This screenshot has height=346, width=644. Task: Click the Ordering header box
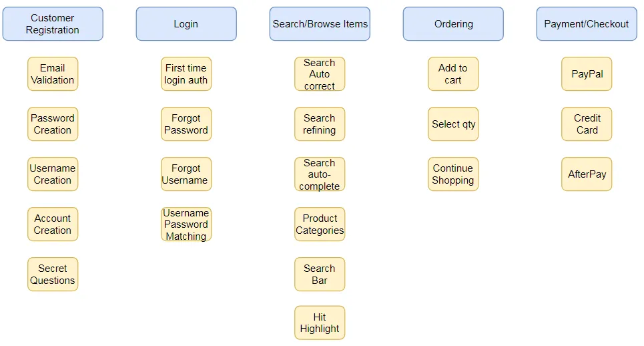[x=453, y=24]
